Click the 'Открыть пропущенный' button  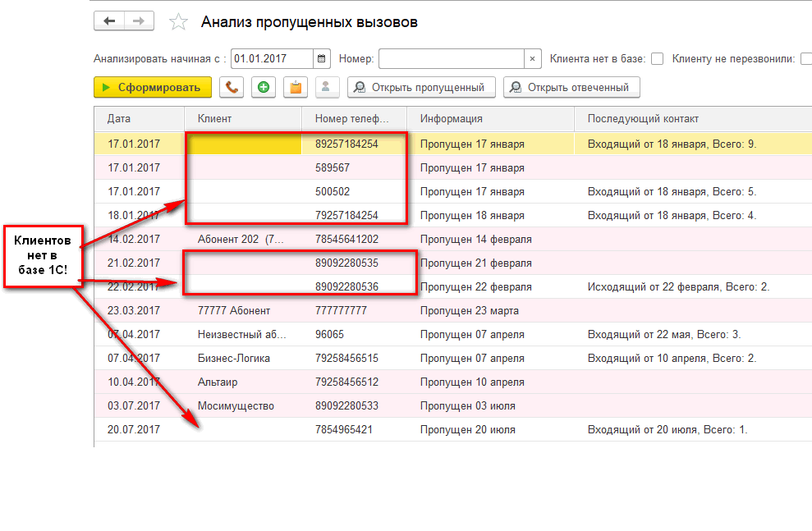pos(421,87)
